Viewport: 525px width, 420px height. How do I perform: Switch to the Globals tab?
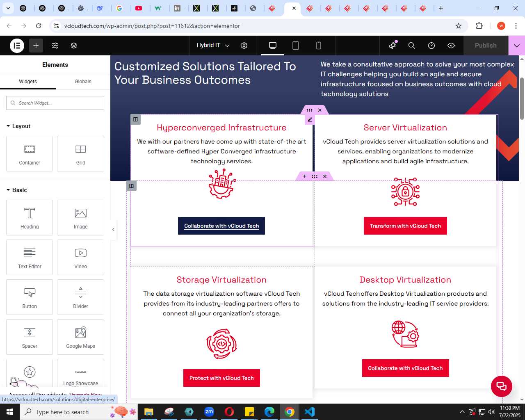tap(83, 82)
